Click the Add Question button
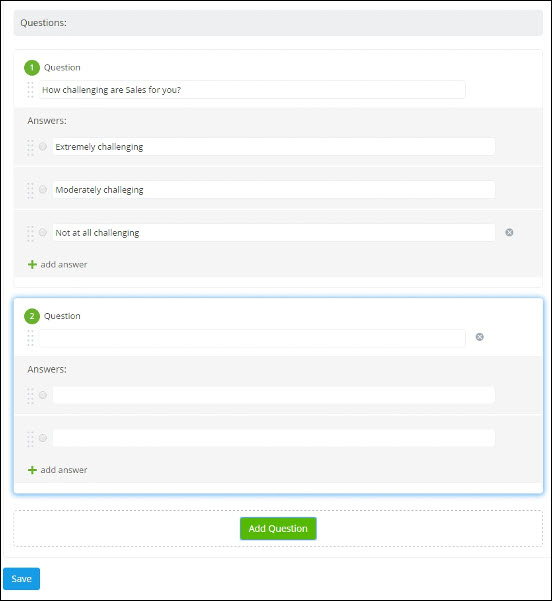The width and height of the screenshot is (552, 601). (x=278, y=529)
